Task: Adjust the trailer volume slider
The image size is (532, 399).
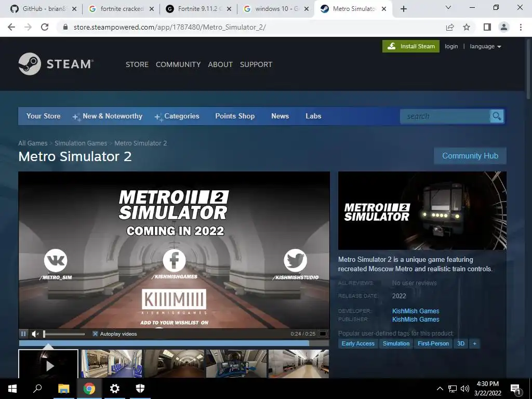Action: (64, 334)
